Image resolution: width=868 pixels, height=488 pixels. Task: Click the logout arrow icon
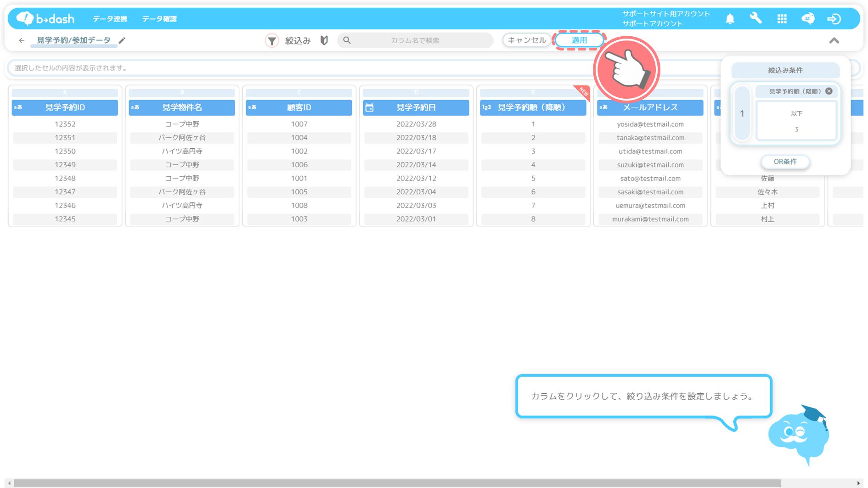[834, 19]
